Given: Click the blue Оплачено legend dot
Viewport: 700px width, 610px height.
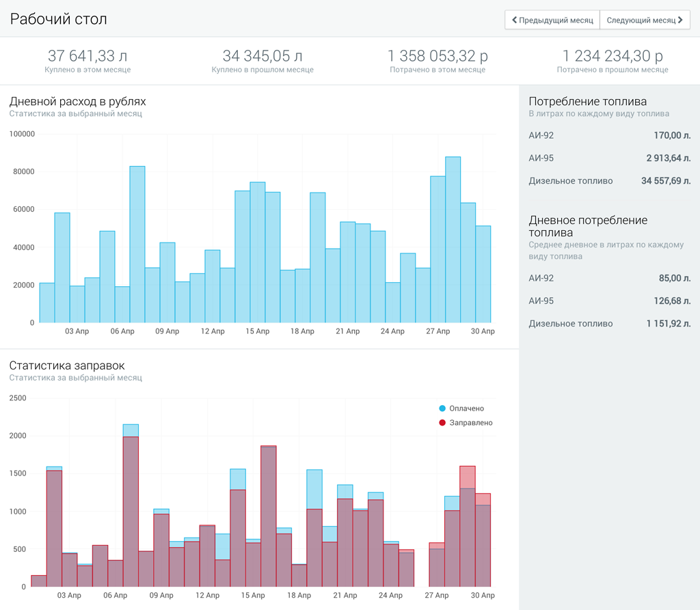Looking at the screenshot, I should coord(442,408).
